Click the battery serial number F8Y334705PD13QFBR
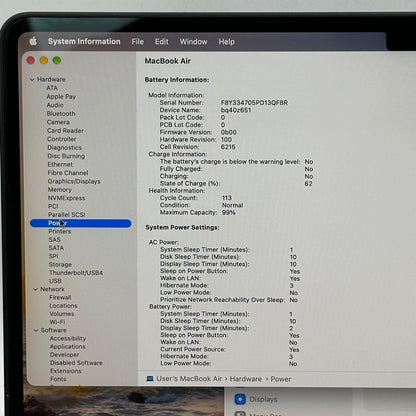This screenshot has height=416, width=416. 254,103
